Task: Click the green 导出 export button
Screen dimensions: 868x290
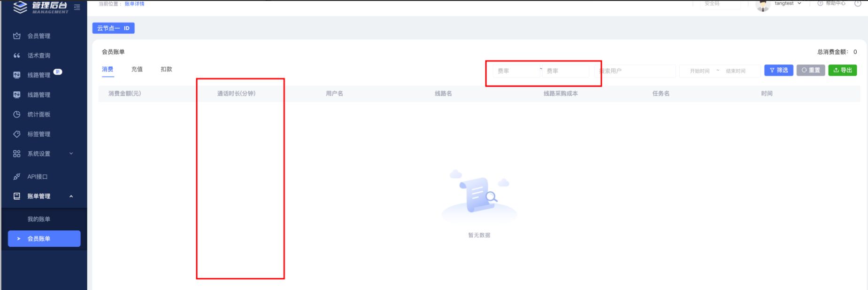Action: (842, 70)
